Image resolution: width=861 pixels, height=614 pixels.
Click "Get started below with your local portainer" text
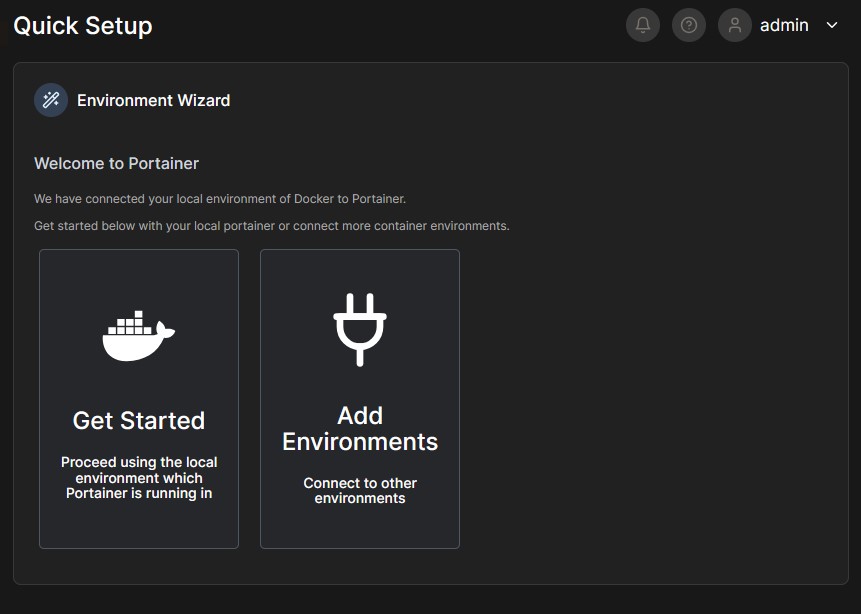pyautogui.click(x=272, y=226)
